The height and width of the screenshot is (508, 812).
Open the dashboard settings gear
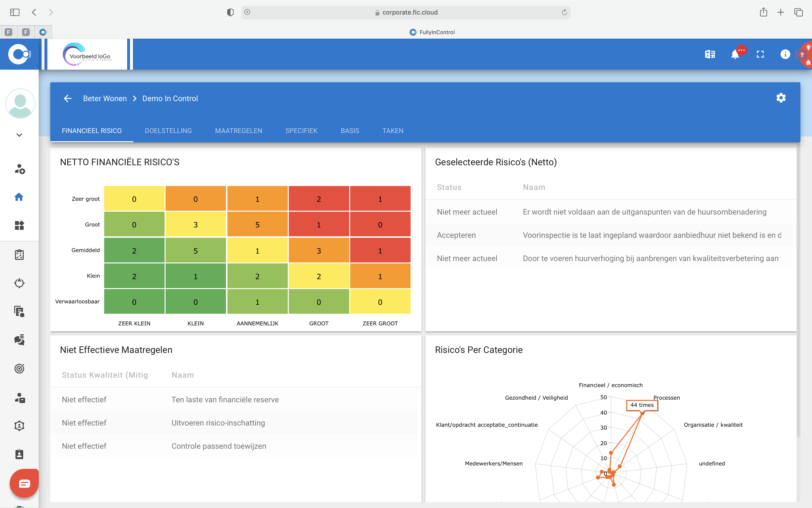point(781,98)
